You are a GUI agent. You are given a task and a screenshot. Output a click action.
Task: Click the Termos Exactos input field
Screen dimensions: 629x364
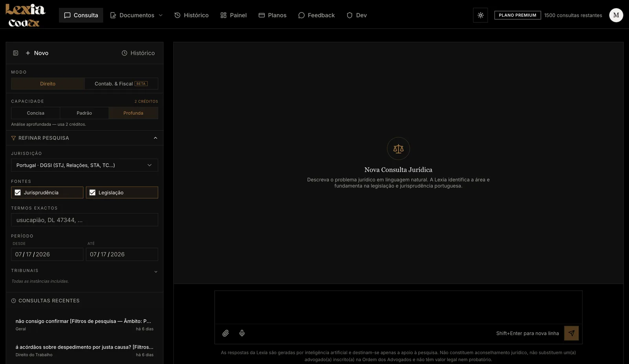85,220
